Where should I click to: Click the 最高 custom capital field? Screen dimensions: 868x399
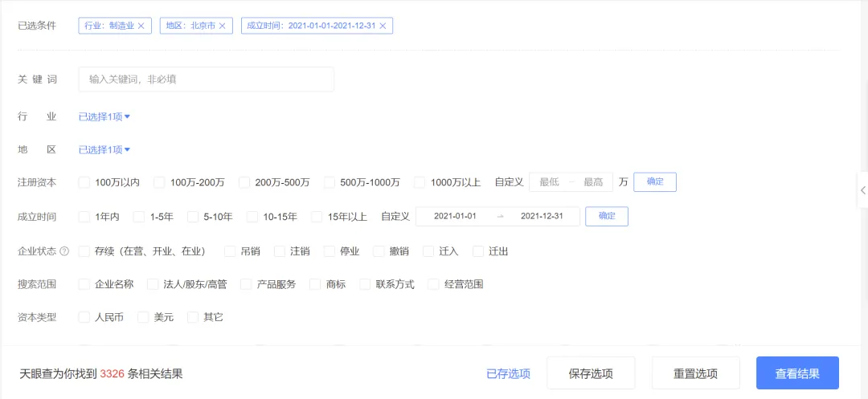(593, 182)
